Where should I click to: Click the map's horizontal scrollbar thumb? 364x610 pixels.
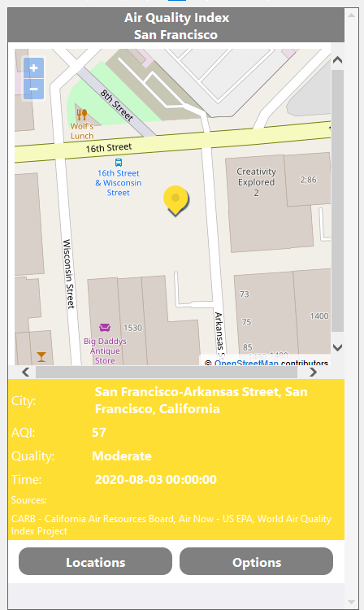pyautogui.click(x=167, y=373)
